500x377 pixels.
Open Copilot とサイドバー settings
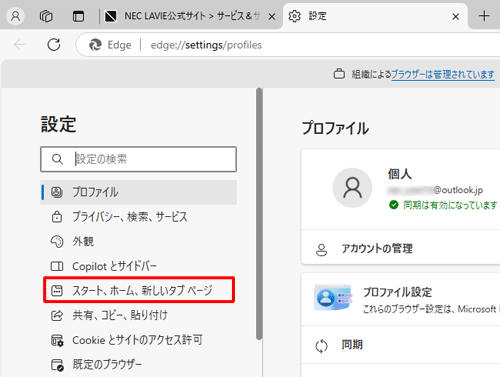point(138,266)
